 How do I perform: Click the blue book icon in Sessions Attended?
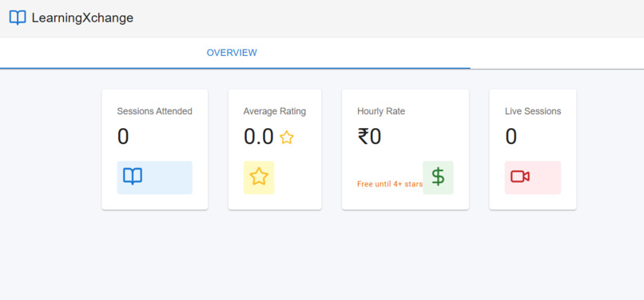tap(133, 177)
